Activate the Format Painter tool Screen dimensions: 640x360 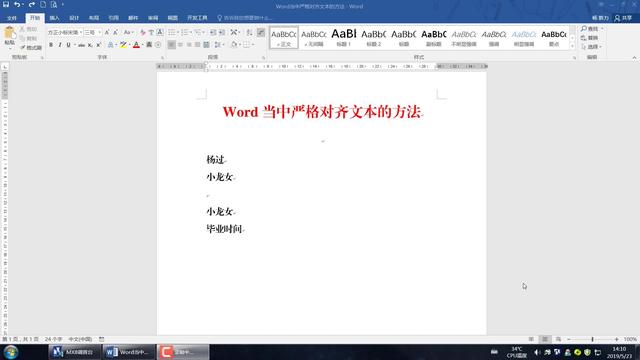pos(31,48)
